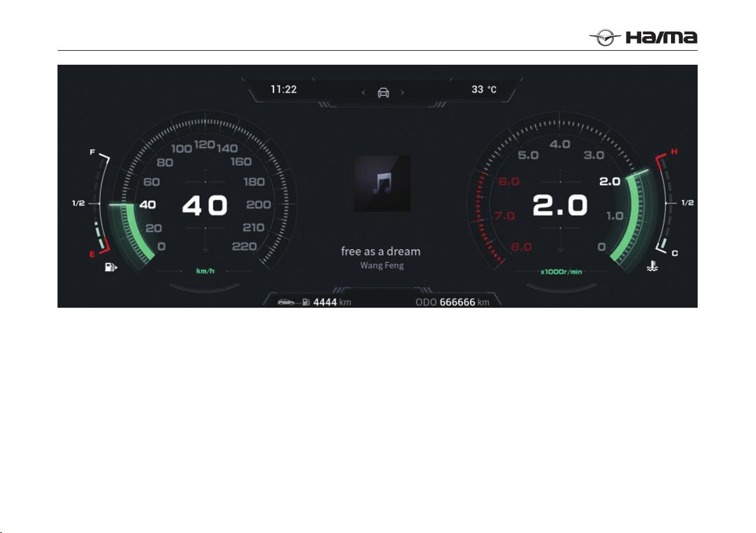Image resolution: width=756 pixels, height=533 pixels.
Task: Click the odometer reading 666666
Action: click(457, 303)
